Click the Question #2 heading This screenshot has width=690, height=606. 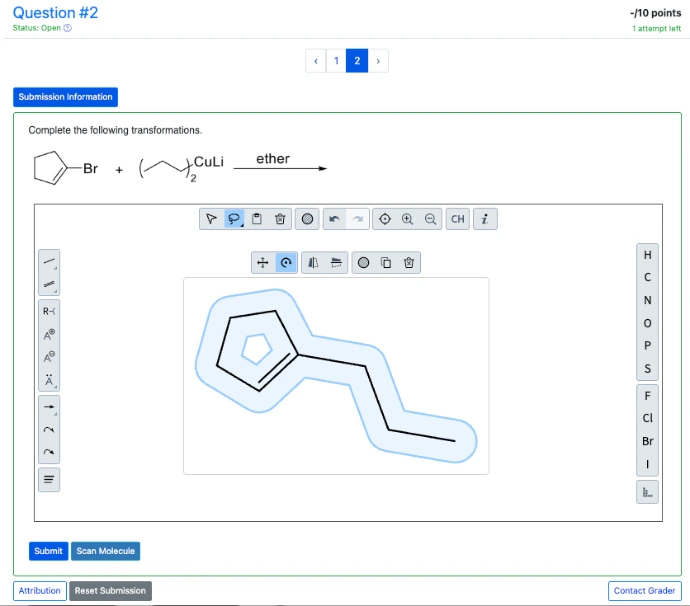55,12
